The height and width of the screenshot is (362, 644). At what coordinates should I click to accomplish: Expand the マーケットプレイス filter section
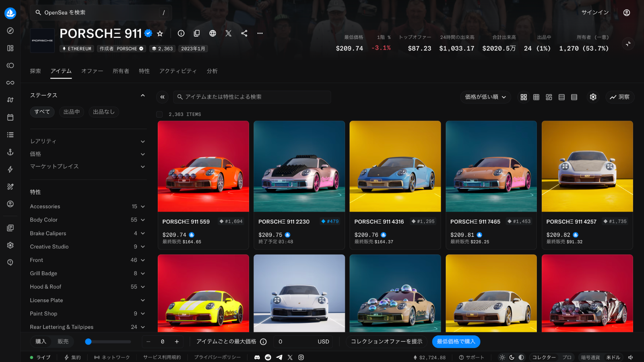(x=88, y=167)
